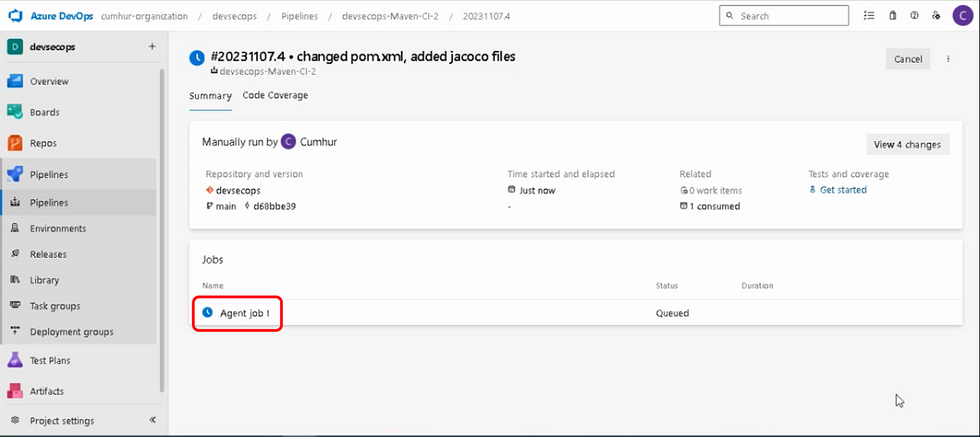
Task: Open Task groups in the sidebar
Action: pos(55,306)
